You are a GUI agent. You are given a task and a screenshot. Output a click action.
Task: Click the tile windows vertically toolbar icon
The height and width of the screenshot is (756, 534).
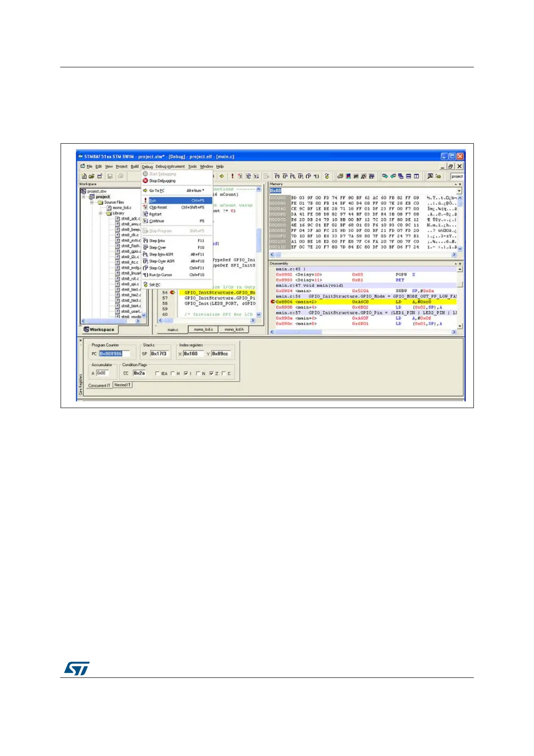(416, 176)
